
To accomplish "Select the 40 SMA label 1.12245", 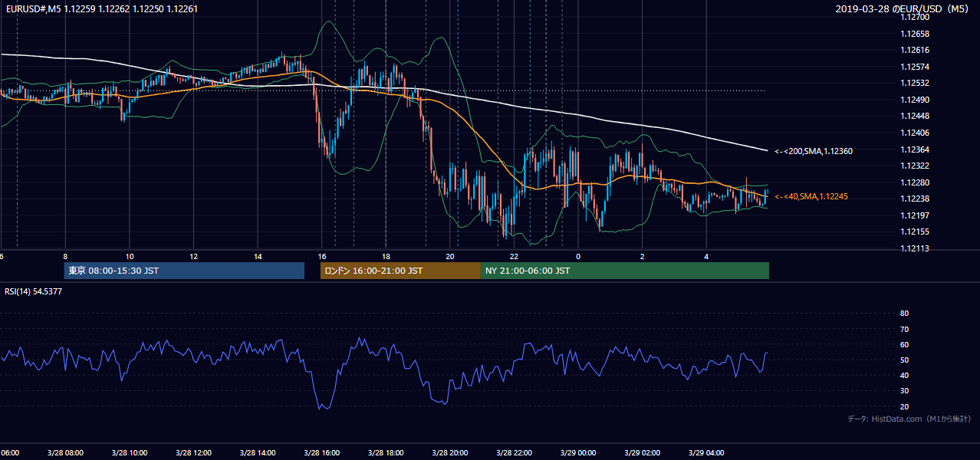I will [x=811, y=196].
